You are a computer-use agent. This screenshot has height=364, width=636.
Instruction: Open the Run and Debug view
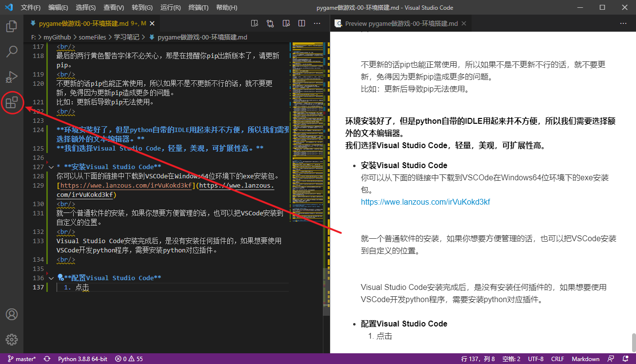[12, 77]
